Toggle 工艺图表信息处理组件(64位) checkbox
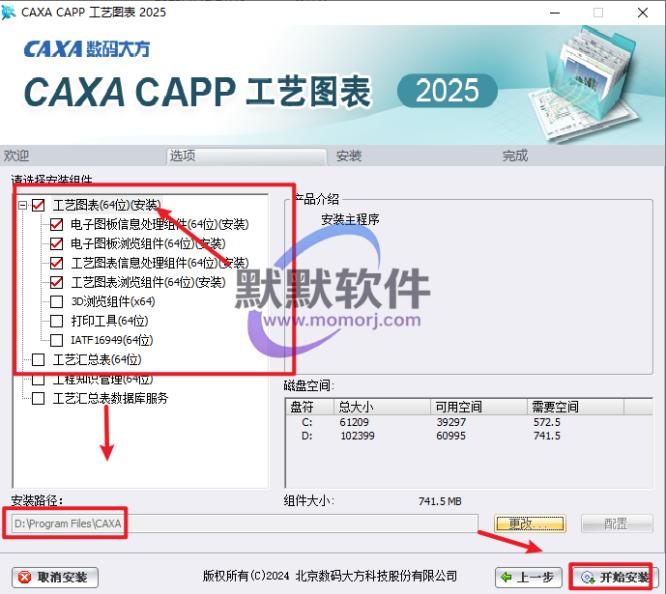Viewport: 666px width, 594px height. coord(57,263)
